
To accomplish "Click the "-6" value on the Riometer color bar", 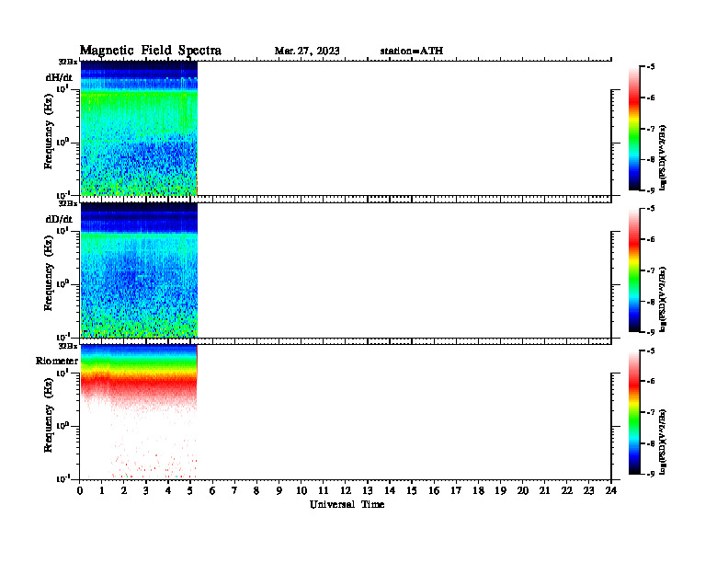I will click(x=650, y=381).
